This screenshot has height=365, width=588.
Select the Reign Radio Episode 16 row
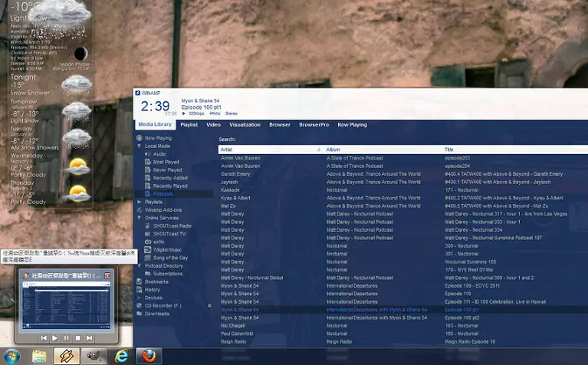pyautogui.click(x=402, y=342)
